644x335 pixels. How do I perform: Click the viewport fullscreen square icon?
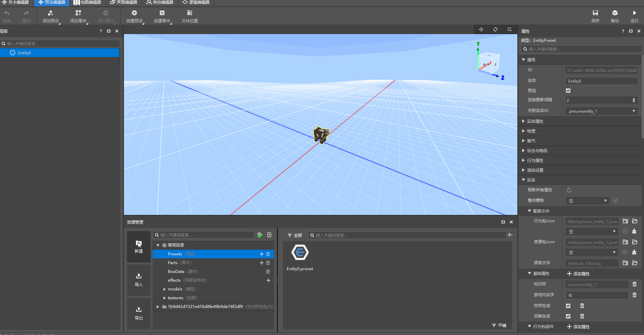[510, 29]
